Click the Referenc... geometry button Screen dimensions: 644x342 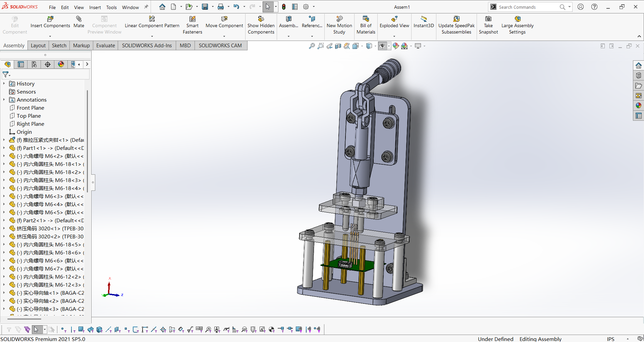pos(312,22)
